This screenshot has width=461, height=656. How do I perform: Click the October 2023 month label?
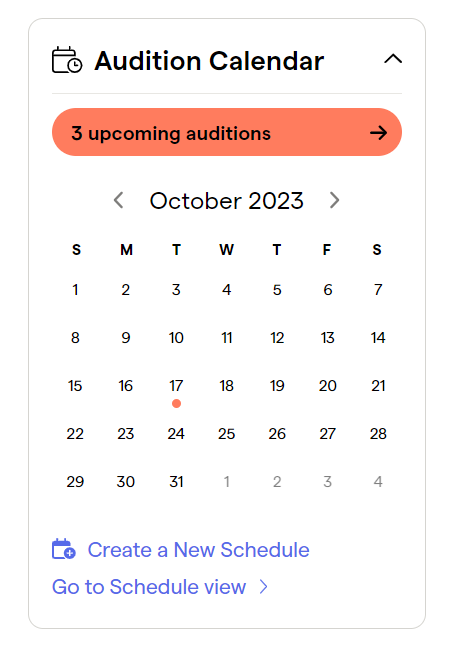[226, 201]
